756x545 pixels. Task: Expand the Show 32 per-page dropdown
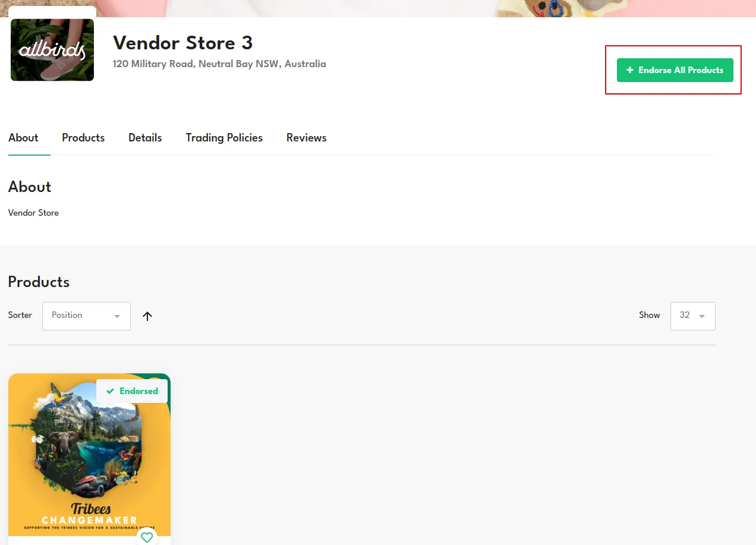[x=692, y=316]
